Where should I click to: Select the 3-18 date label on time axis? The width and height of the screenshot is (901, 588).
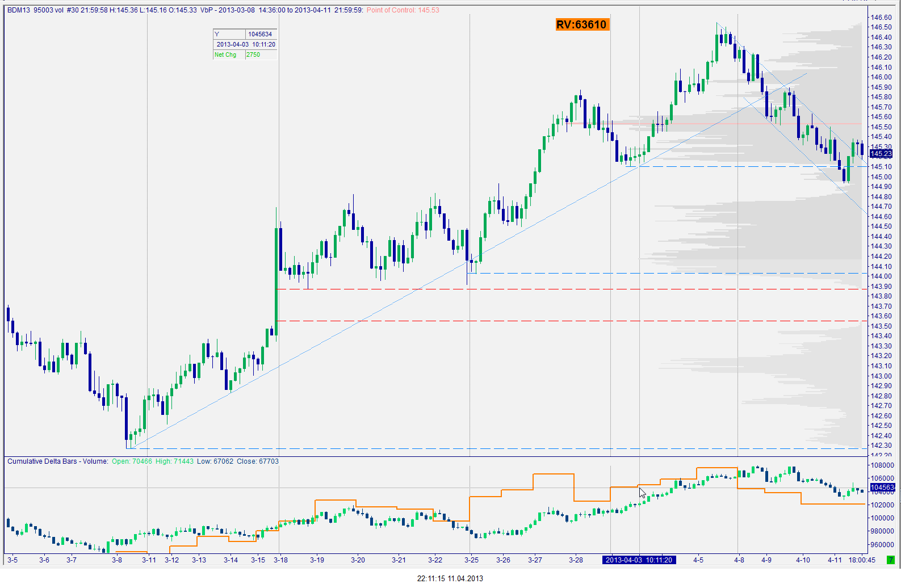pyautogui.click(x=280, y=560)
